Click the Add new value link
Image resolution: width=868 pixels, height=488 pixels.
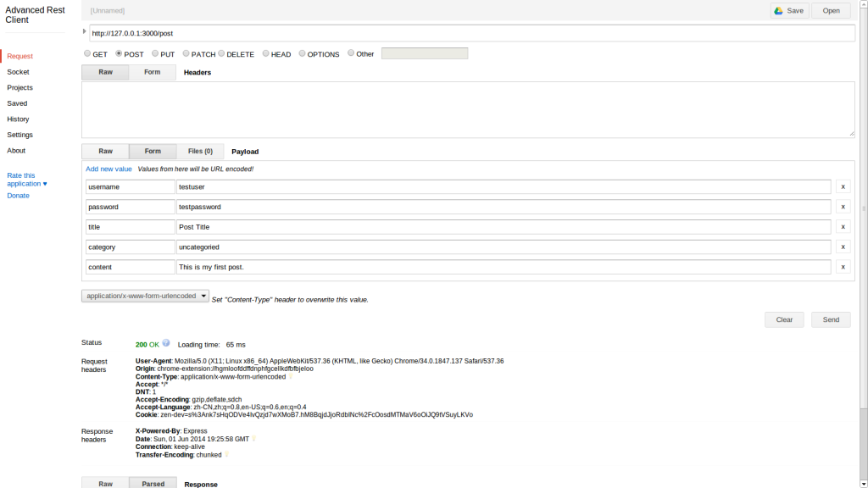pyautogui.click(x=108, y=169)
